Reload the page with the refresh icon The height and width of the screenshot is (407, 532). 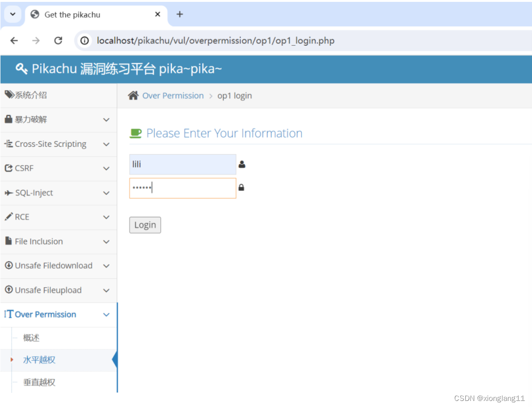pos(58,41)
